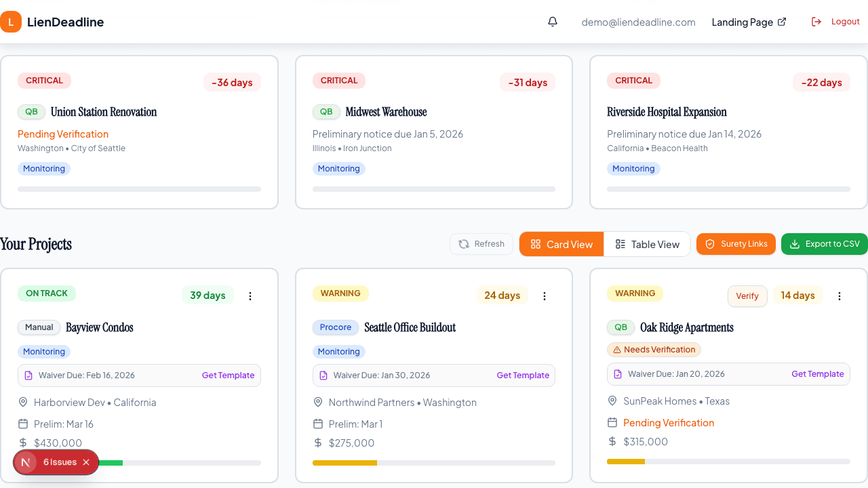Viewport: 868px width, 488px height.
Task: Close the 6 Issues badge
Action: (x=86, y=462)
